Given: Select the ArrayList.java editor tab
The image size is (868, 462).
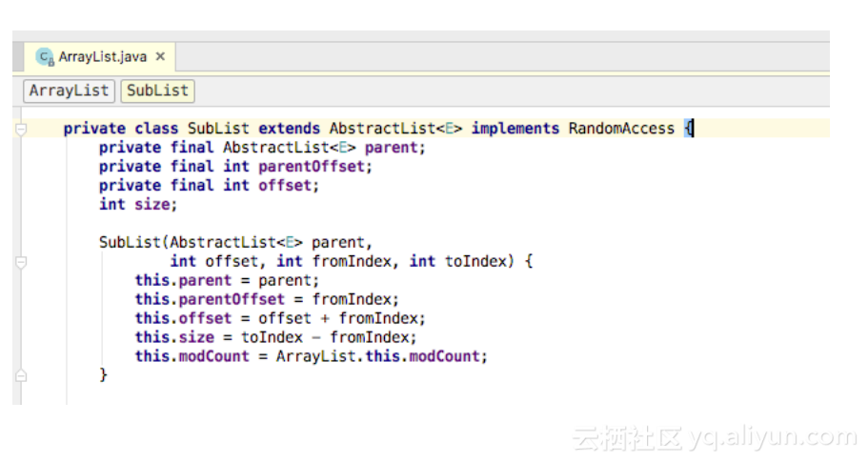Looking at the screenshot, I should point(100,57).
